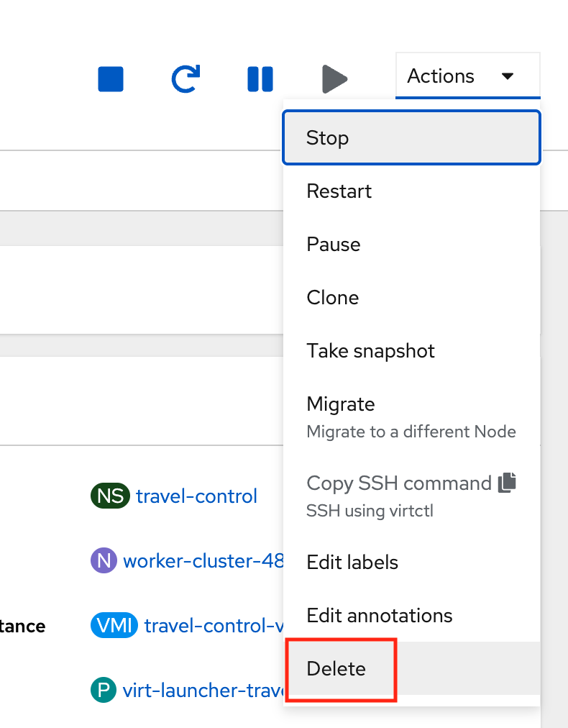The image size is (568, 728).
Task: Click the copy icon beside SSH command
Action: (x=507, y=483)
